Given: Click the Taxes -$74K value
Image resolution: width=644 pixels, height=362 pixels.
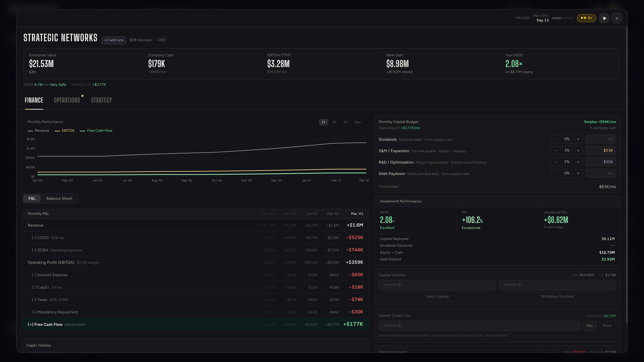Looking at the screenshot, I should [356, 300].
